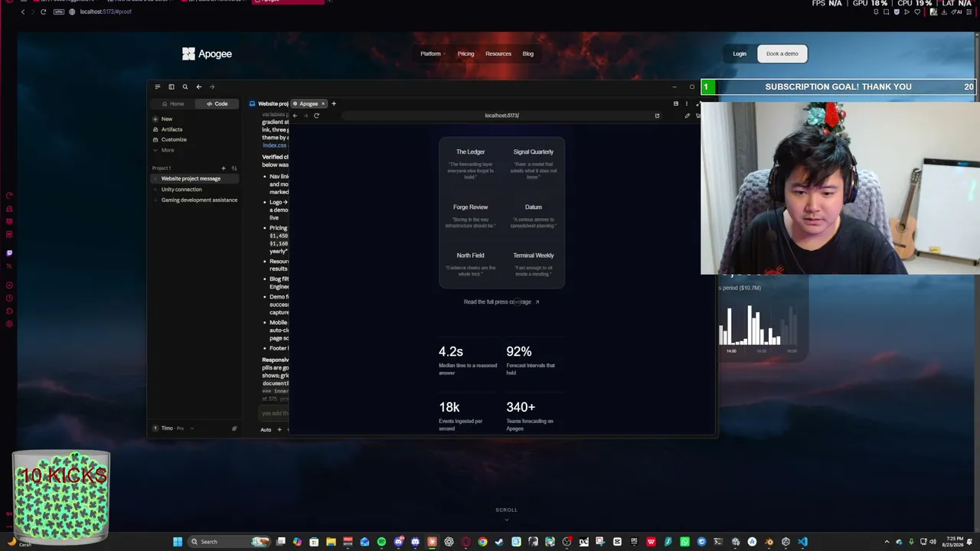Close the Apogee preview tab
This screenshot has width=980, height=551.
[x=323, y=103]
